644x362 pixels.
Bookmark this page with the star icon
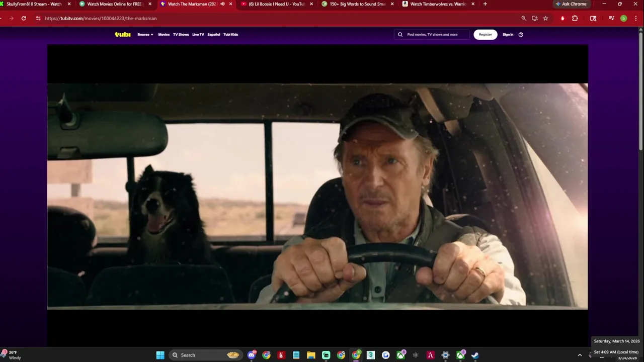tap(545, 19)
